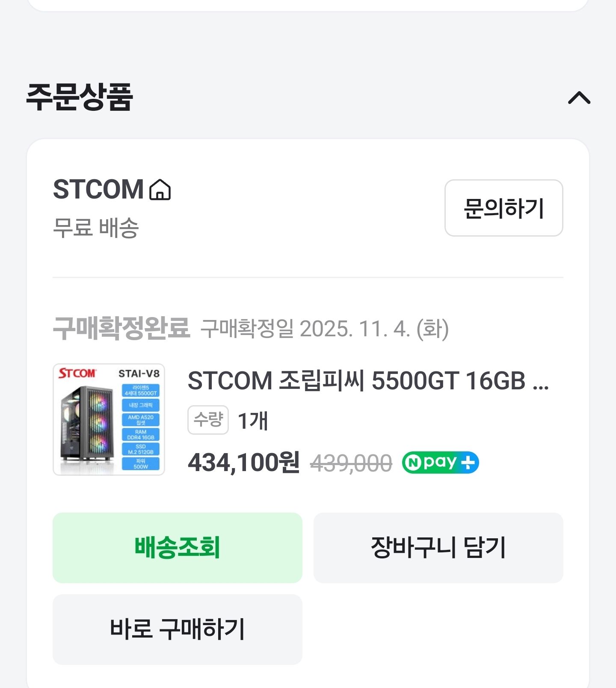Open STCOM 조립피씨 5500GT product title
The height and width of the screenshot is (688, 616).
click(x=368, y=380)
